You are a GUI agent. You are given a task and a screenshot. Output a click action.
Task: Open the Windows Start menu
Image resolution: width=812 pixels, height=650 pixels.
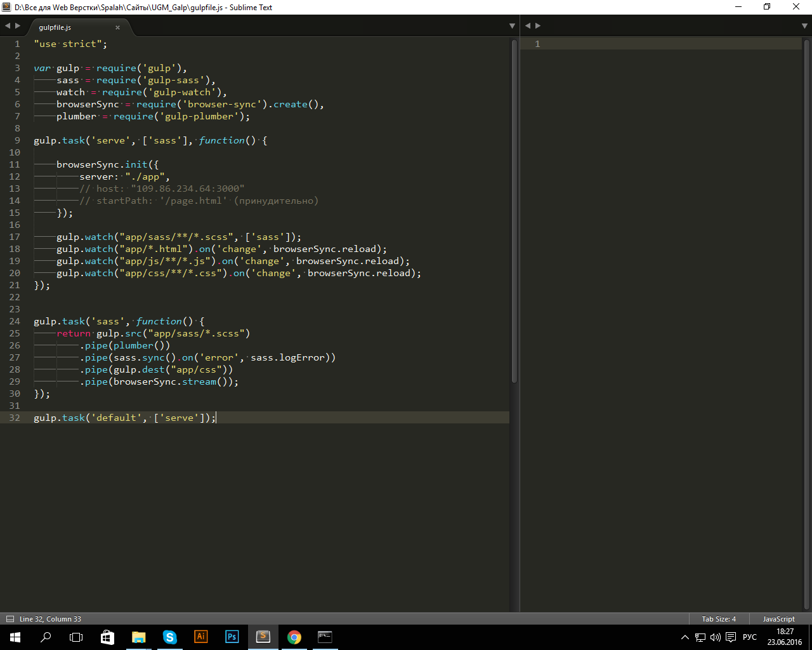(x=15, y=637)
